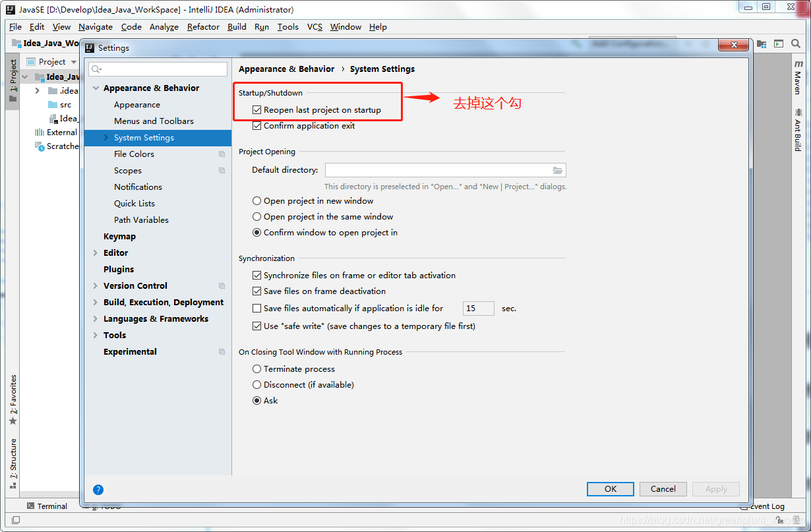The height and width of the screenshot is (532, 811).
Task: Select Confirm window to open project in
Action: [257, 233]
